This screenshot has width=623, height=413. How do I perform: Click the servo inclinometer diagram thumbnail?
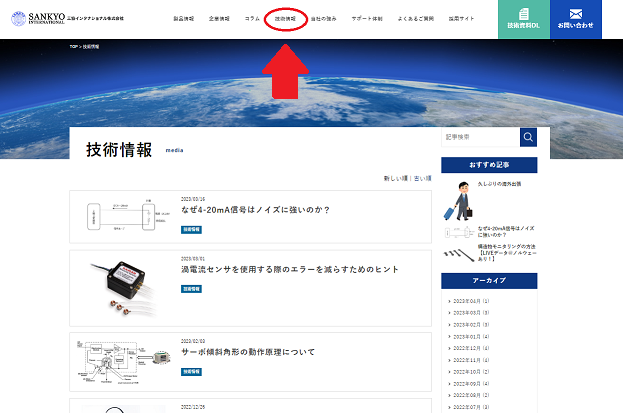click(124, 362)
